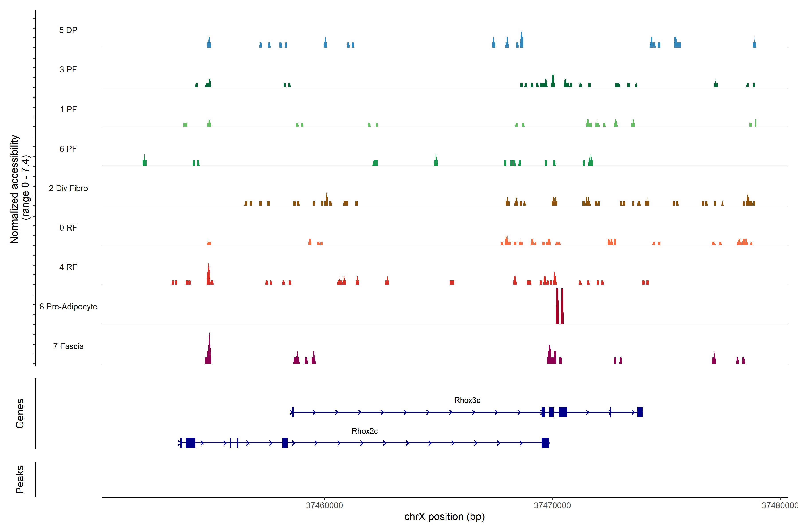
Task: Click the Genes panel label
Action: pyautogui.click(x=20, y=414)
